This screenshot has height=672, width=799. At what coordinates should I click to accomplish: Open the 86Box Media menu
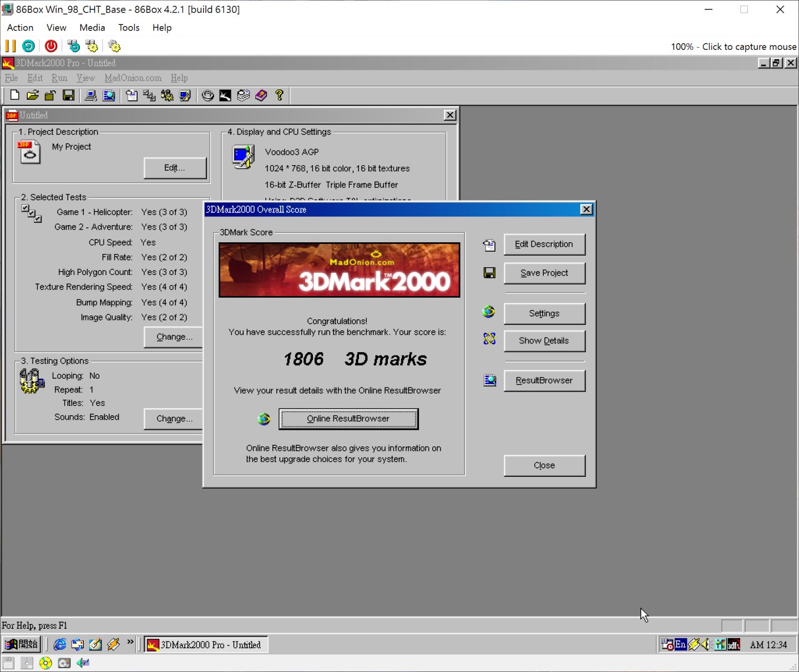pos(92,28)
